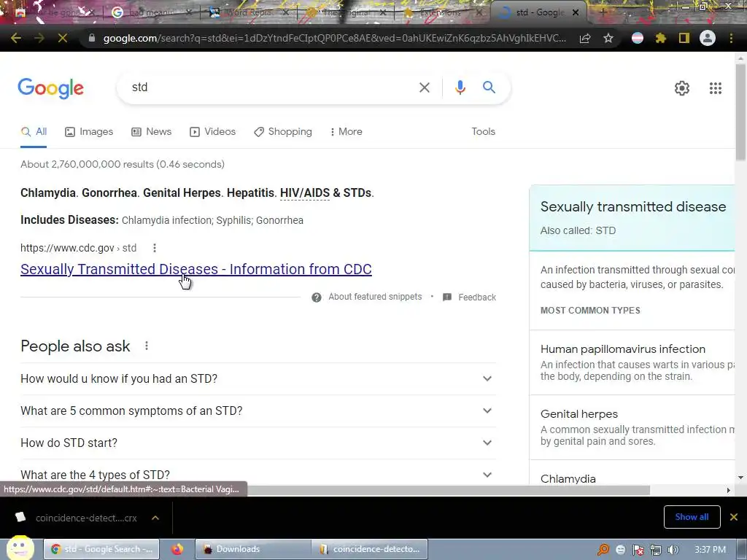Close the std - Google tab

pos(576,13)
